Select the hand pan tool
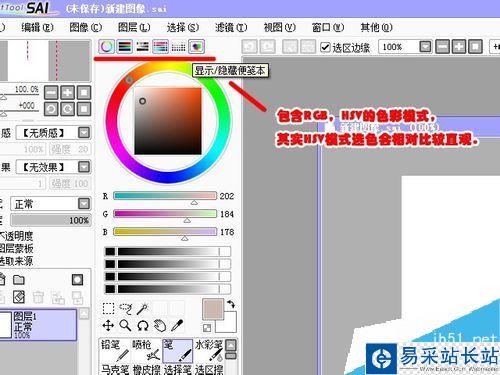 (x=160, y=325)
